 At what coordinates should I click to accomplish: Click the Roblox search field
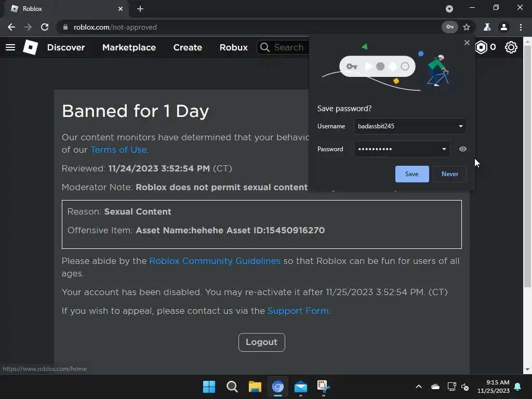(283, 47)
